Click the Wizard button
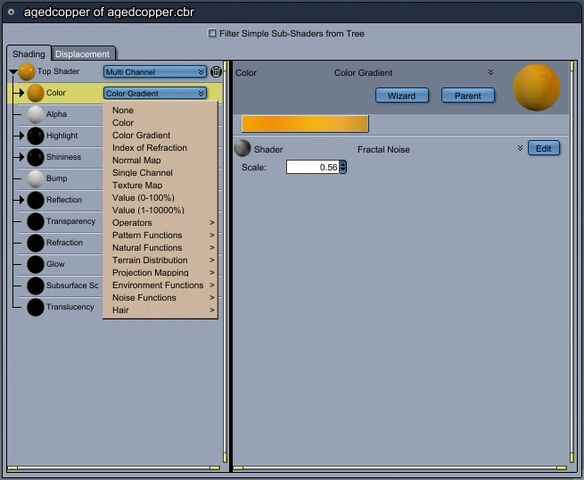The width and height of the screenshot is (584, 480). pyautogui.click(x=402, y=96)
